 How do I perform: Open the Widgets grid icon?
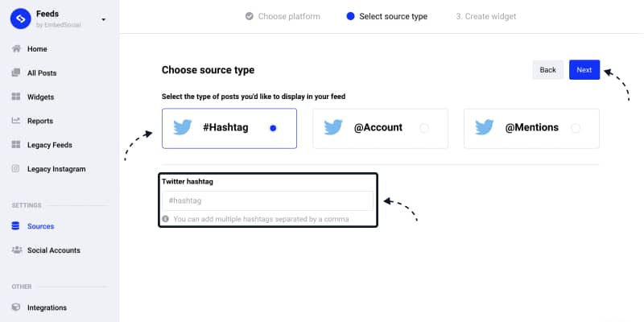(16, 97)
